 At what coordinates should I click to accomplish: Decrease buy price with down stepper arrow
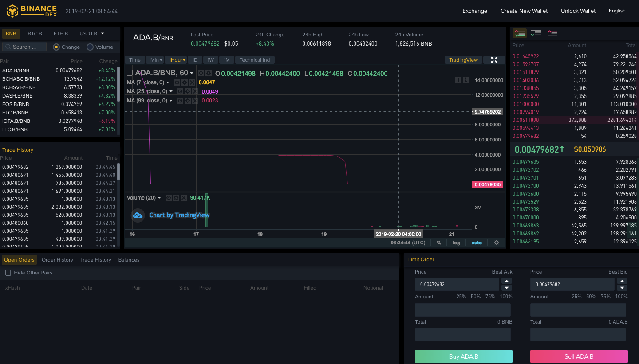[507, 288]
